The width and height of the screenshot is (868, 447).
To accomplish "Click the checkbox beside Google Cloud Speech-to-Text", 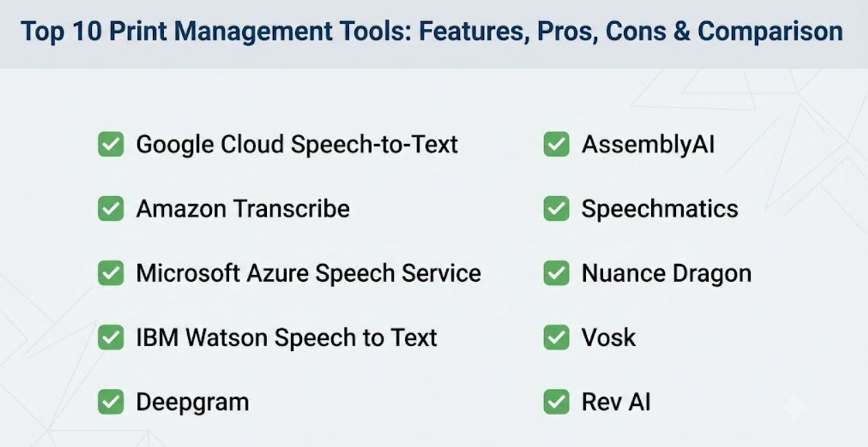I will (x=110, y=145).
